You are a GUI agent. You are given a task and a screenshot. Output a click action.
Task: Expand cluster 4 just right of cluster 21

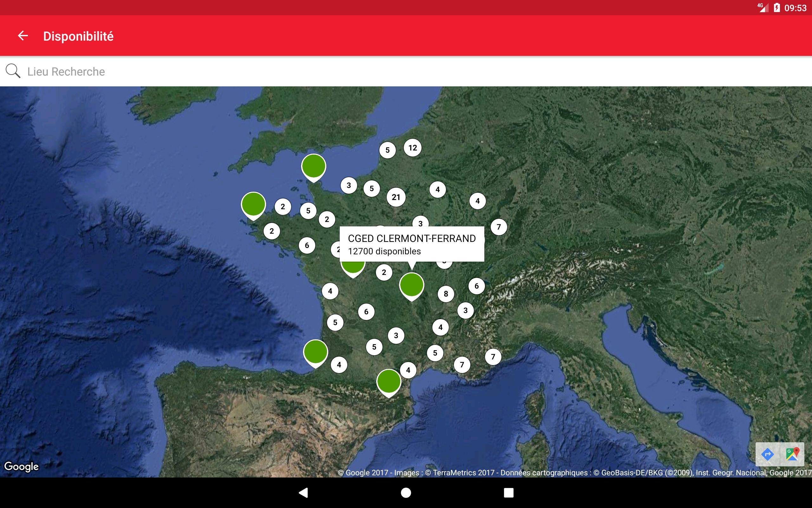coord(437,190)
